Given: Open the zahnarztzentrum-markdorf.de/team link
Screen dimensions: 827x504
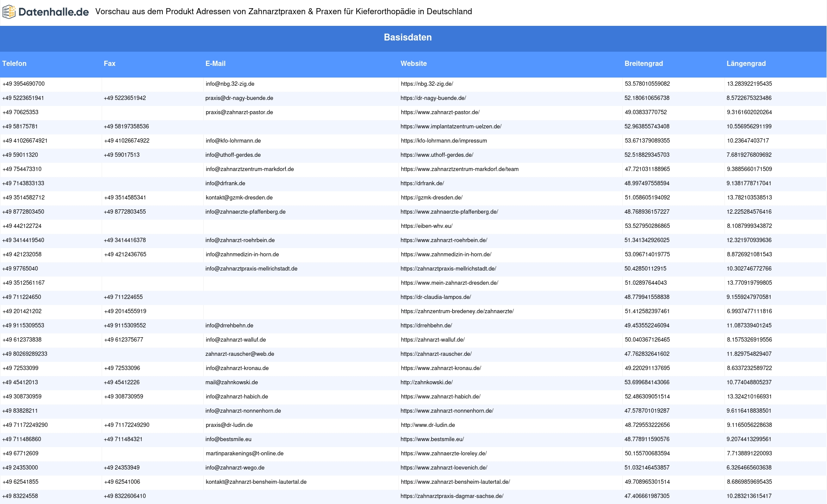Looking at the screenshot, I should [x=460, y=169].
